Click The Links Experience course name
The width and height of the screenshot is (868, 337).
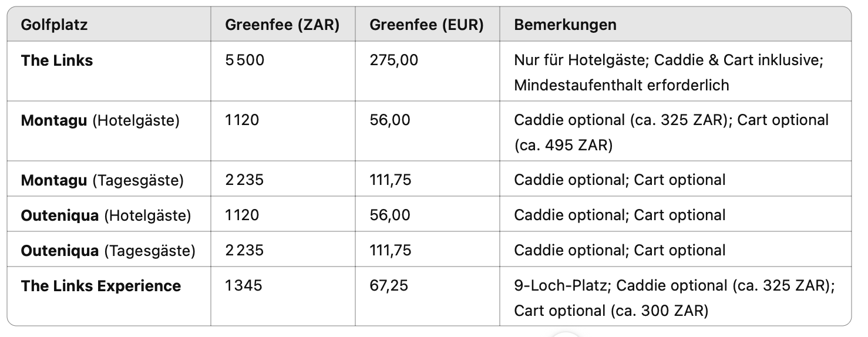pyautogui.click(x=101, y=286)
